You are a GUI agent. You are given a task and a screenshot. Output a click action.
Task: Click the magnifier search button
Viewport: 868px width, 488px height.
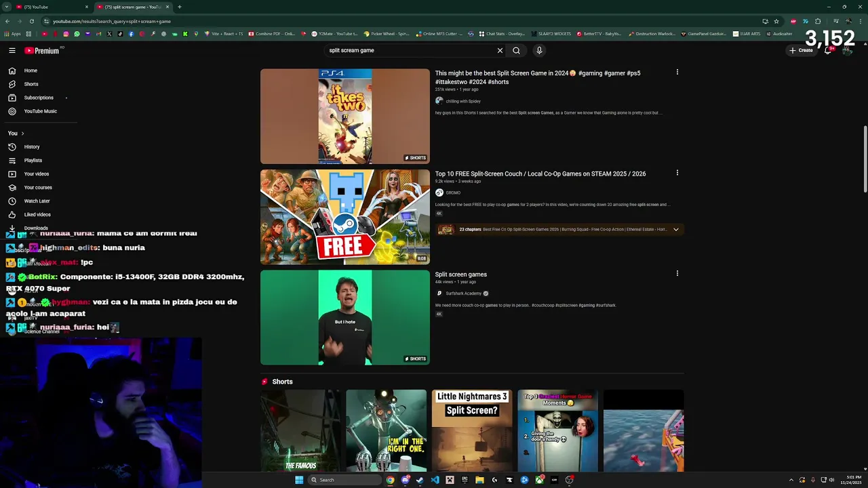click(x=516, y=50)
